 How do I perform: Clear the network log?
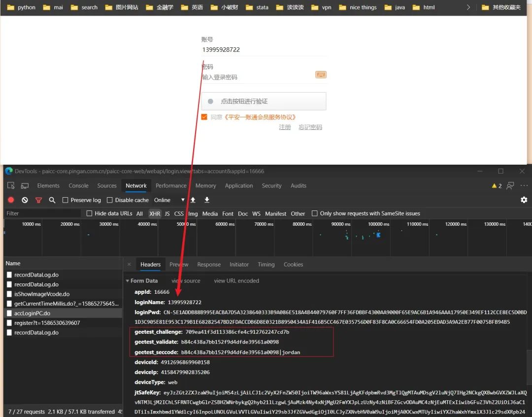pos(25,200)
